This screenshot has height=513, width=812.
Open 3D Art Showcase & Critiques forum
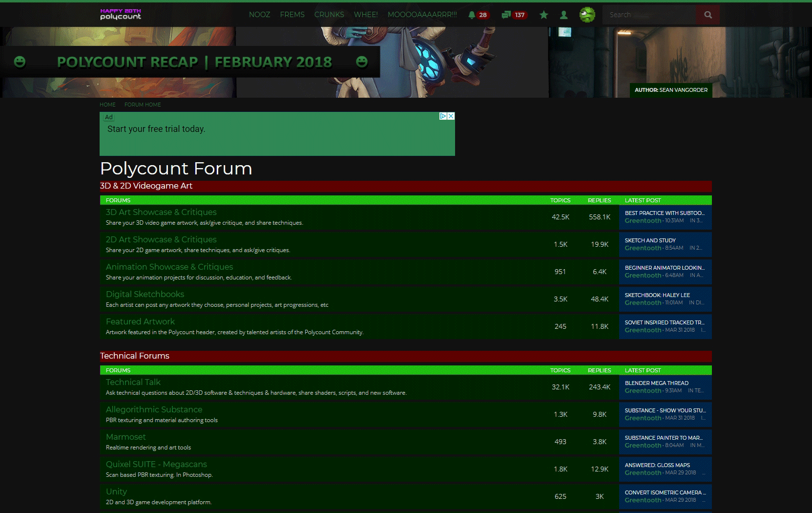pos(161,212)
